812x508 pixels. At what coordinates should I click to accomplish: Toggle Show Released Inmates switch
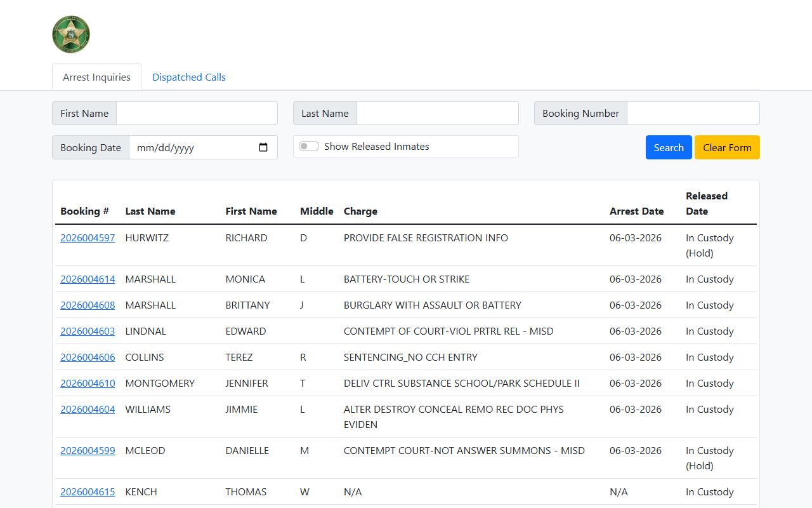309,146
